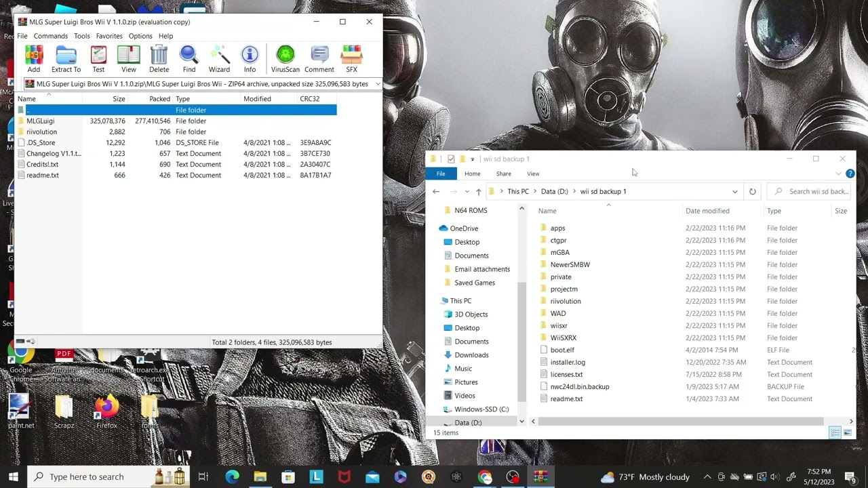Click Extract To icon in WinRAR
The height and width of the screenshot is (488, 868).
coord(66,59)
